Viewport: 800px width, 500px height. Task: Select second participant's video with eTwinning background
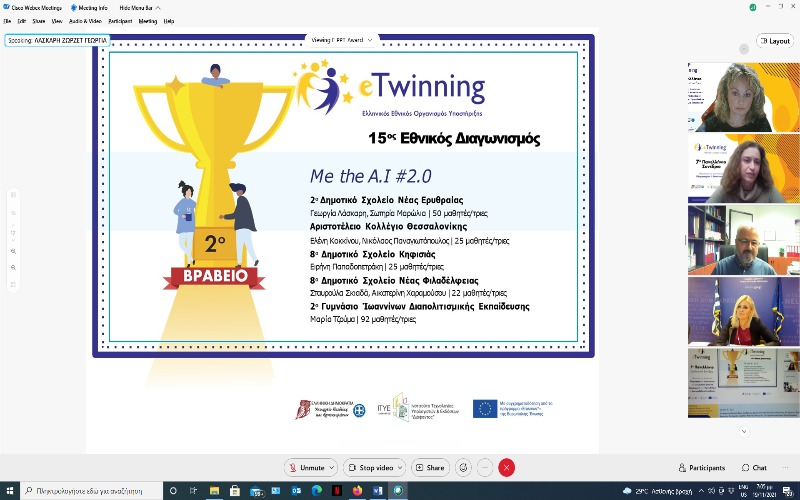pos(743,168)
